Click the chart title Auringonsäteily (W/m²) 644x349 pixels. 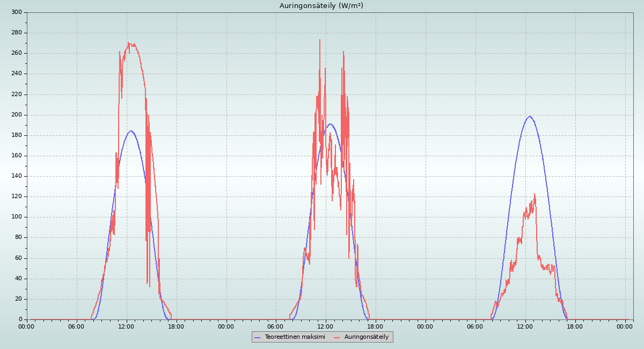coord(321,6)
